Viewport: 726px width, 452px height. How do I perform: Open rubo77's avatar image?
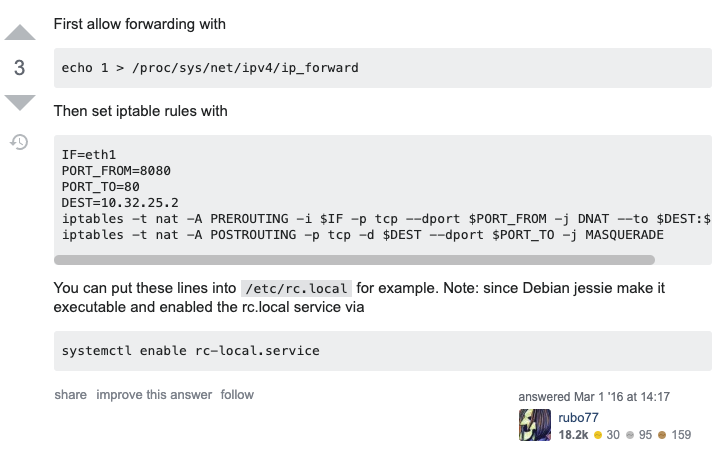coord(535,425)
